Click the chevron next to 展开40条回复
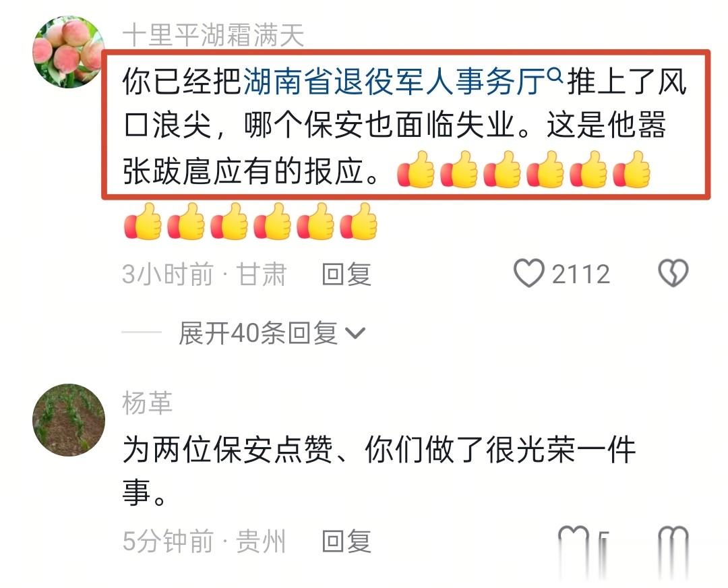Viewport: 728px width, 588px height. tap(356, 334)
